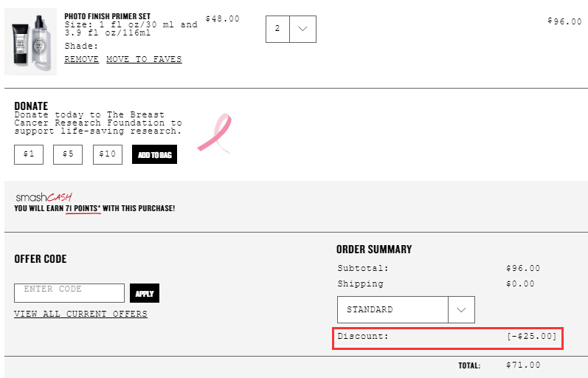
Task: Click the underlined 71 Points text
Action: tap(83, 208)
